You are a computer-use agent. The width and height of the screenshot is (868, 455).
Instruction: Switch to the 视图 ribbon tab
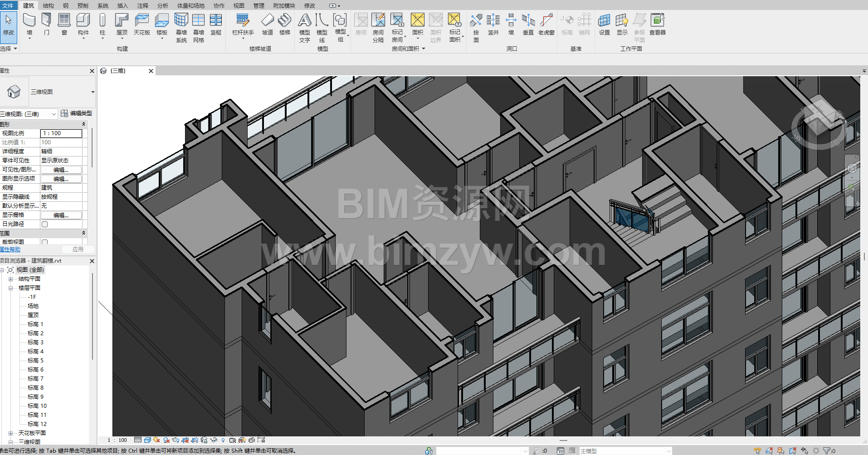239,5
